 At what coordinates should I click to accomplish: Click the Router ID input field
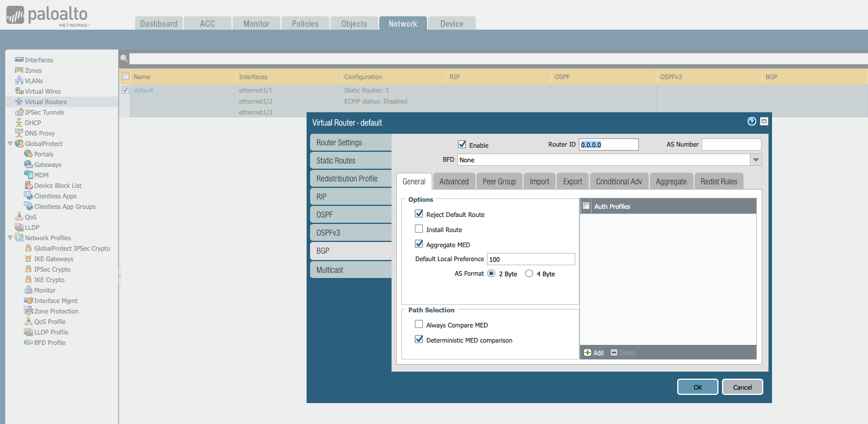click(x=609, y=144)
